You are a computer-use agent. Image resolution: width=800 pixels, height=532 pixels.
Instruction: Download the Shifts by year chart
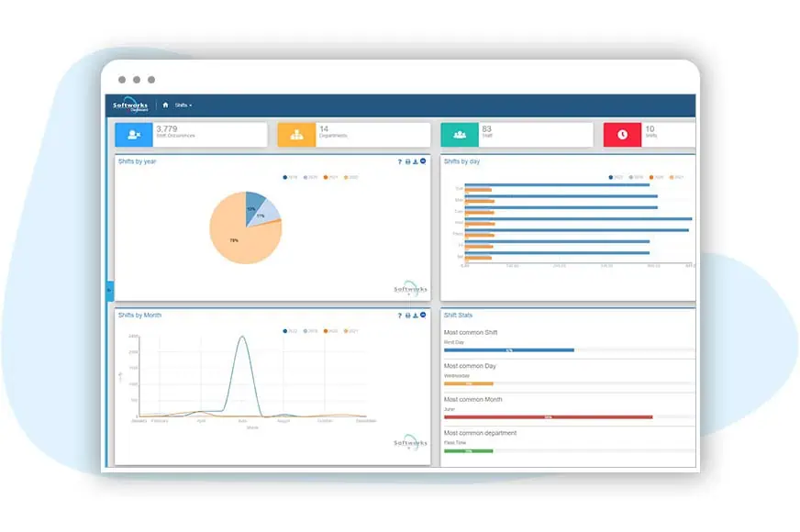pos(416,161)
